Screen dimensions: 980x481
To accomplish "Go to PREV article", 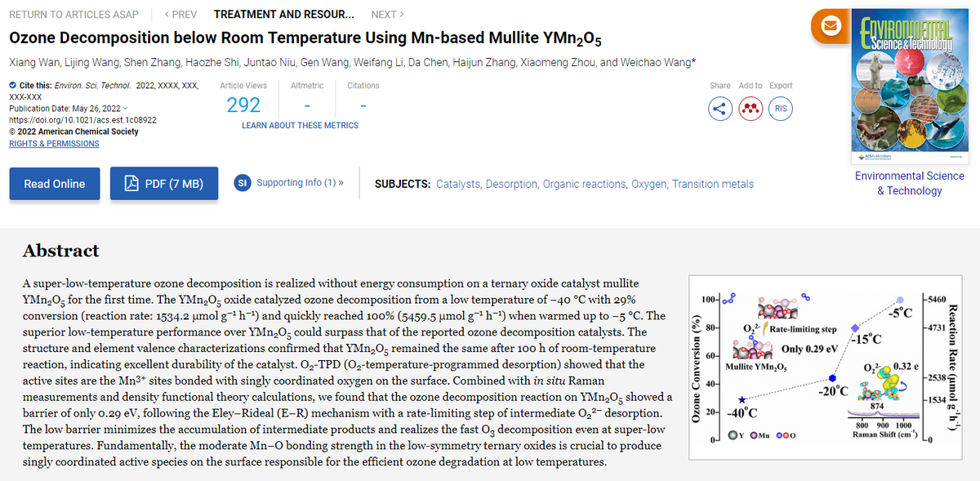I will click(x=180, y=15).
